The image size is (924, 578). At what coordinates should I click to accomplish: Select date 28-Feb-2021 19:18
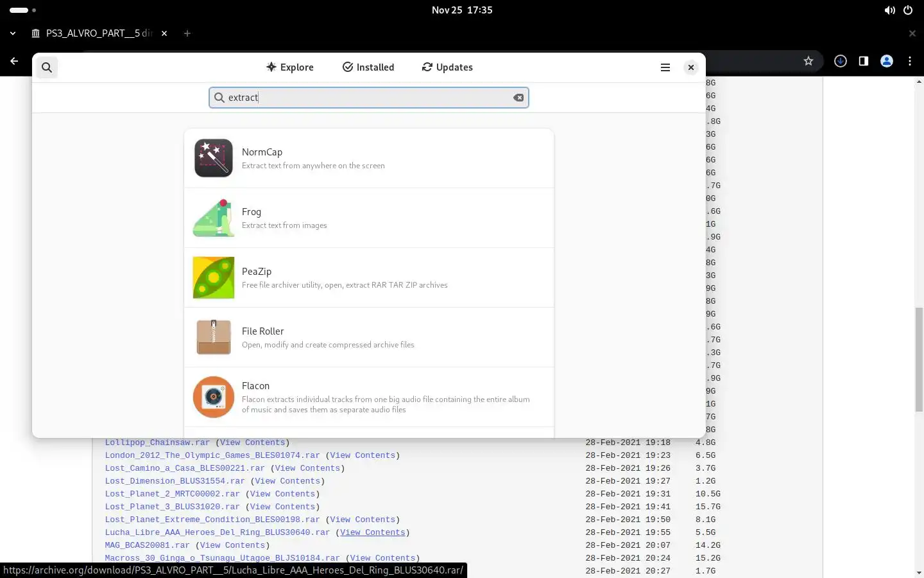(628, 442)
